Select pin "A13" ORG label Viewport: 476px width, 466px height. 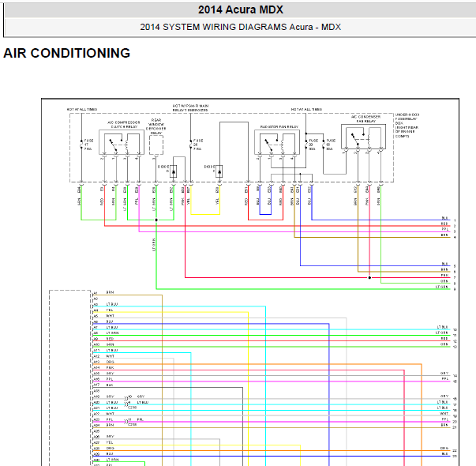(x=104, y=362)
